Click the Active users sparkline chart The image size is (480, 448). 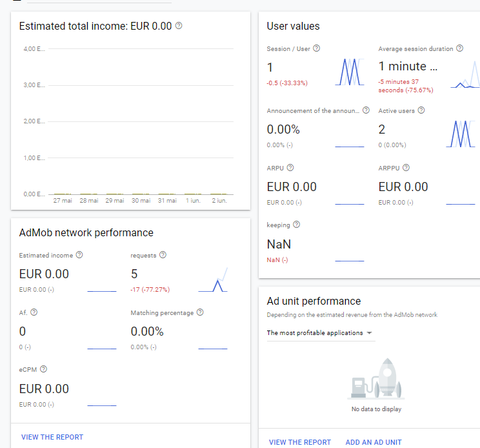pyautogui.click(x=461, y=134)
